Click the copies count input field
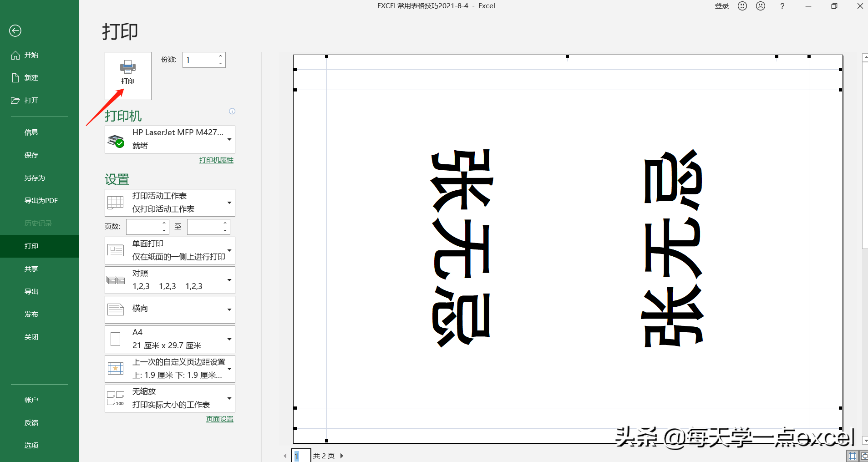 199,60
